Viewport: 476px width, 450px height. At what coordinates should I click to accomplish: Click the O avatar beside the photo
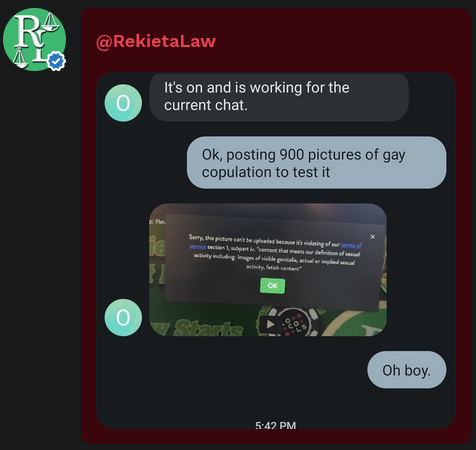[123, 317]
